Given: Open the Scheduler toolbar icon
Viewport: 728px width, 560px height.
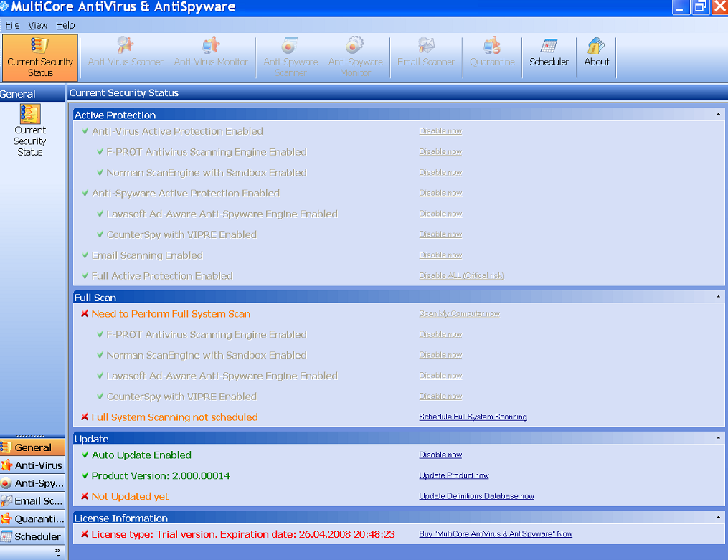Looking at the screenshot, I should 549,52.
